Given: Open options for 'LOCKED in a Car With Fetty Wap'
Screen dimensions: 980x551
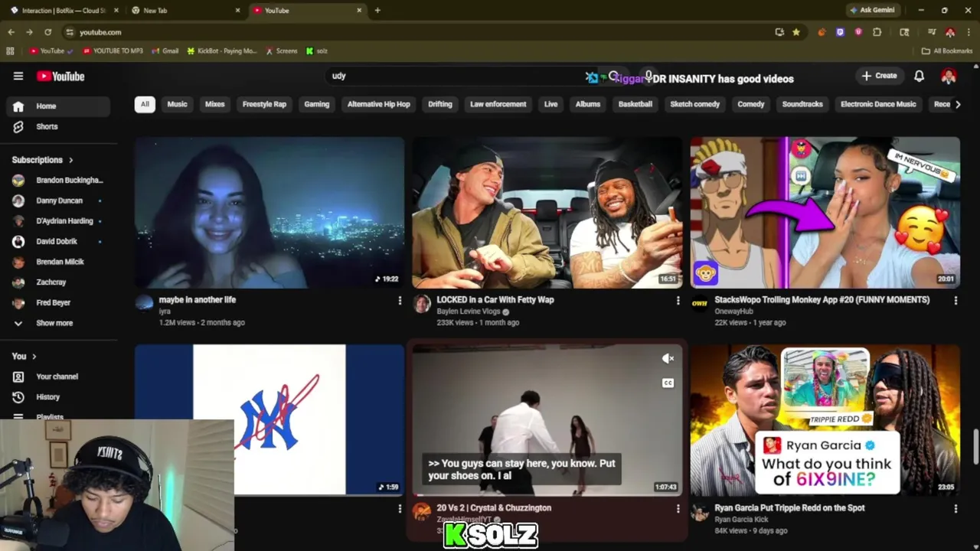Looking at the screenshot, I should (x=678, y=301).
